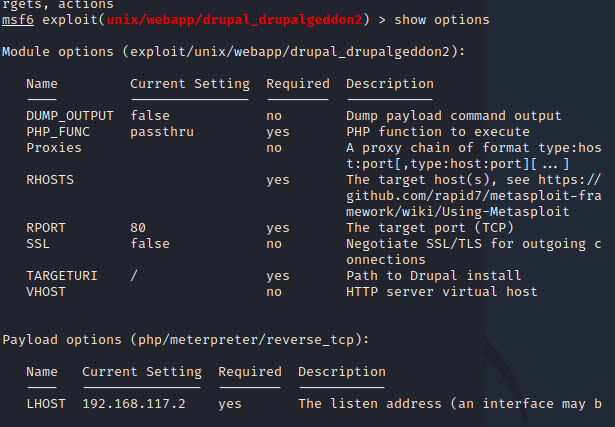The width and height of the screenshot is (615, 427).
Task: Click the 'yes' Required value for LHOST
Action: pyautogui.click(x=230, y=404)
